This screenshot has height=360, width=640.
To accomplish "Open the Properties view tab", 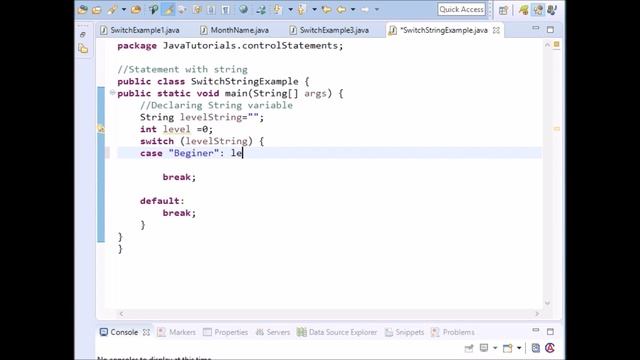I will tap(225, 332).
